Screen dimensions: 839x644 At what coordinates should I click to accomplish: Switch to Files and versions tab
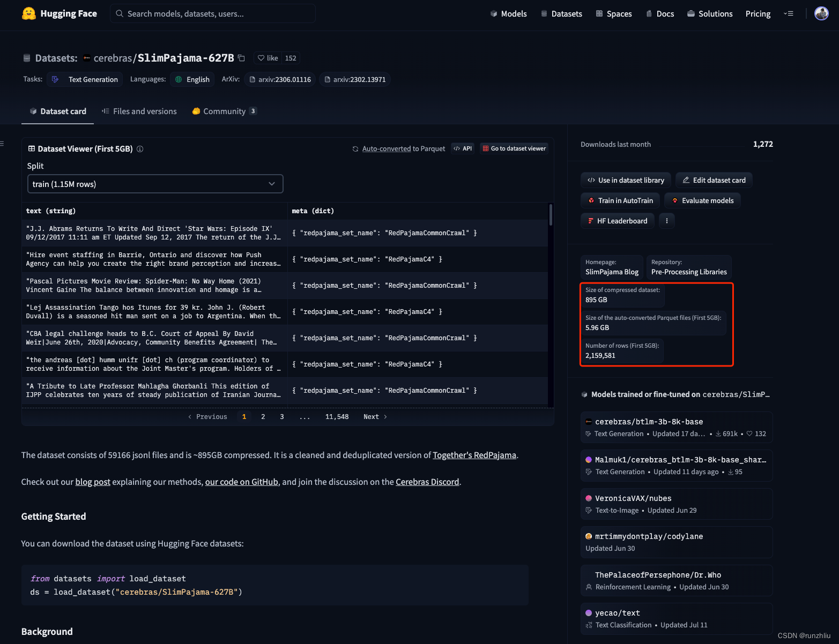point(139,111)
